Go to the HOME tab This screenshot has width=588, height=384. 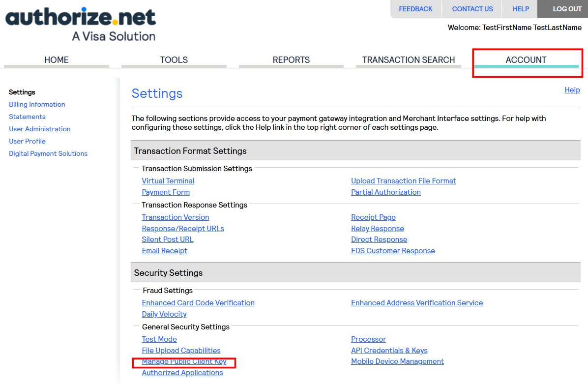point(56,60)
